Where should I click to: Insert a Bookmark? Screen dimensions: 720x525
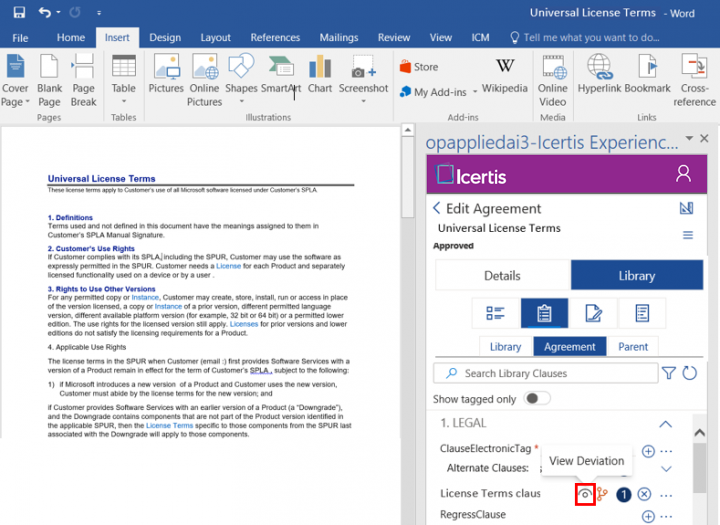click(x=647, y=73)
